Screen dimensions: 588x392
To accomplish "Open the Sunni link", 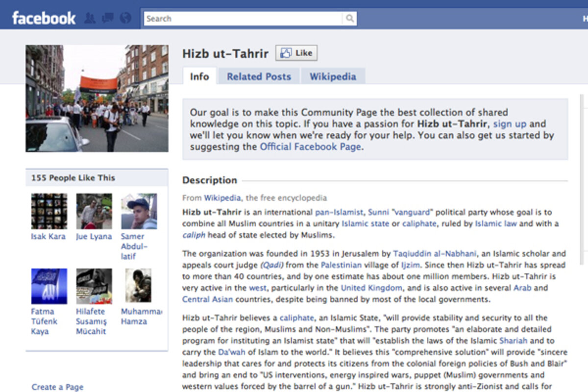I will click(x=378, y=212).
